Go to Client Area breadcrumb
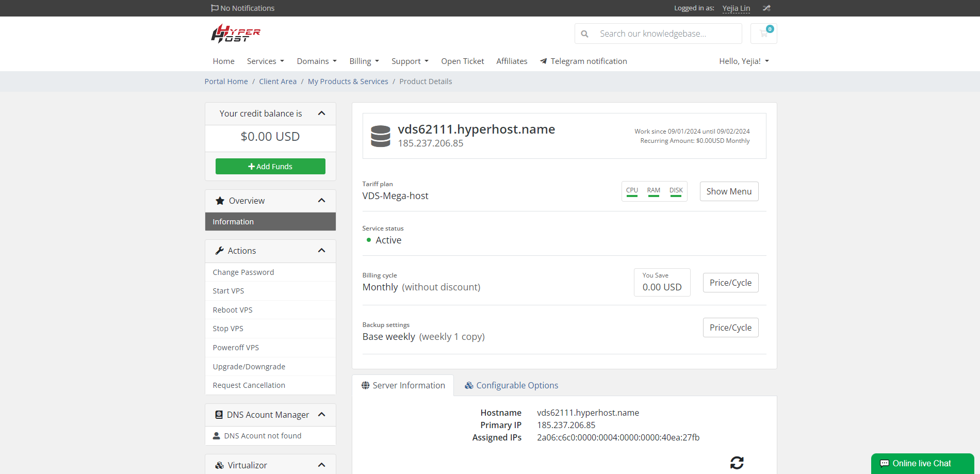The height and width of the screenshot is (474, 980). (x=277, y=81)
